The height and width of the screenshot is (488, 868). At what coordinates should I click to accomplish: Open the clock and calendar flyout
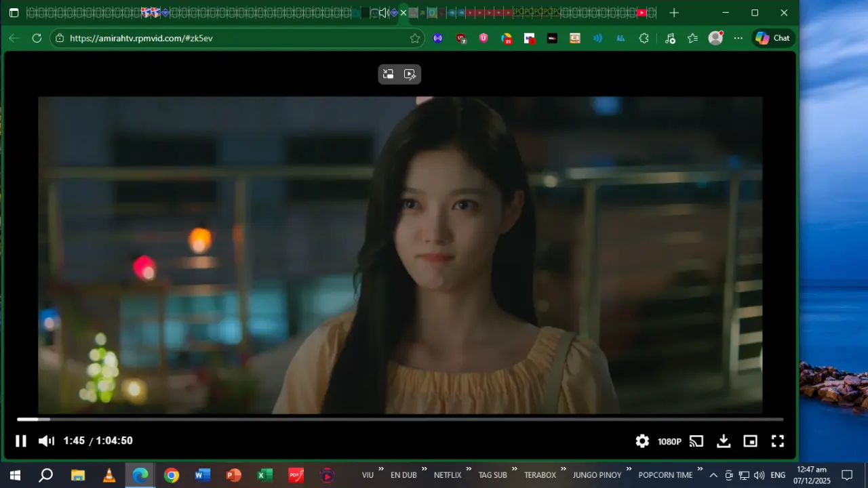[x=812, y=475]
